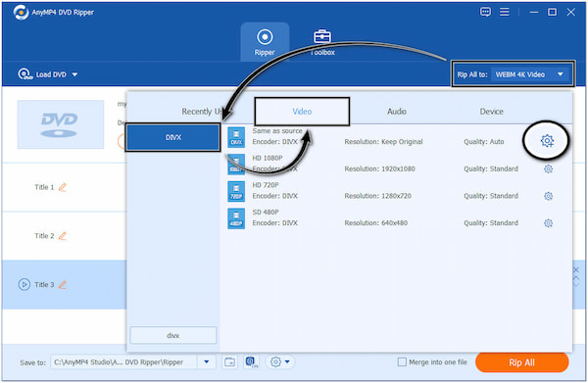Select the Title 1 row
This screenshot has width=588, height=383.
[65, 187]
